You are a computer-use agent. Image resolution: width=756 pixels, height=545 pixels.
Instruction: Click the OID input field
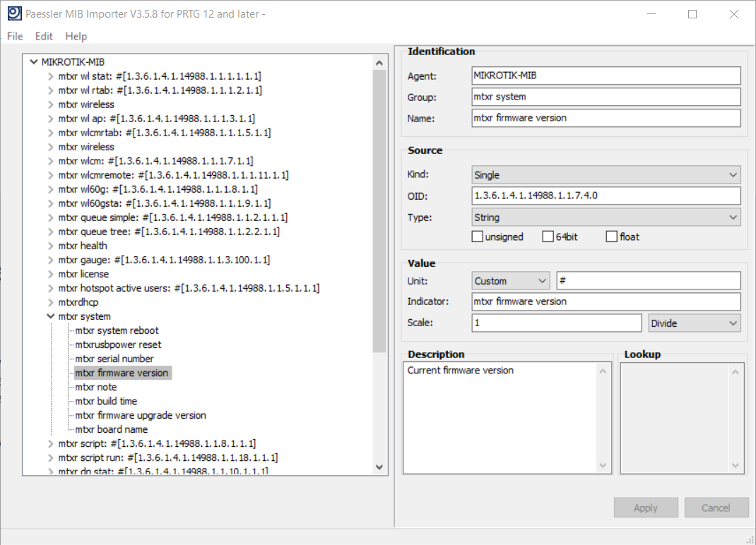(606, 196)
